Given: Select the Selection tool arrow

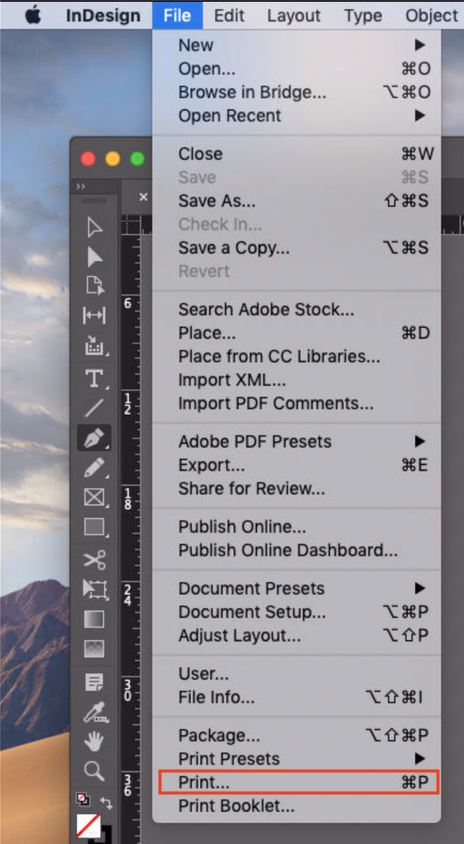Looking at the screenshot, I should pos(95,227).
